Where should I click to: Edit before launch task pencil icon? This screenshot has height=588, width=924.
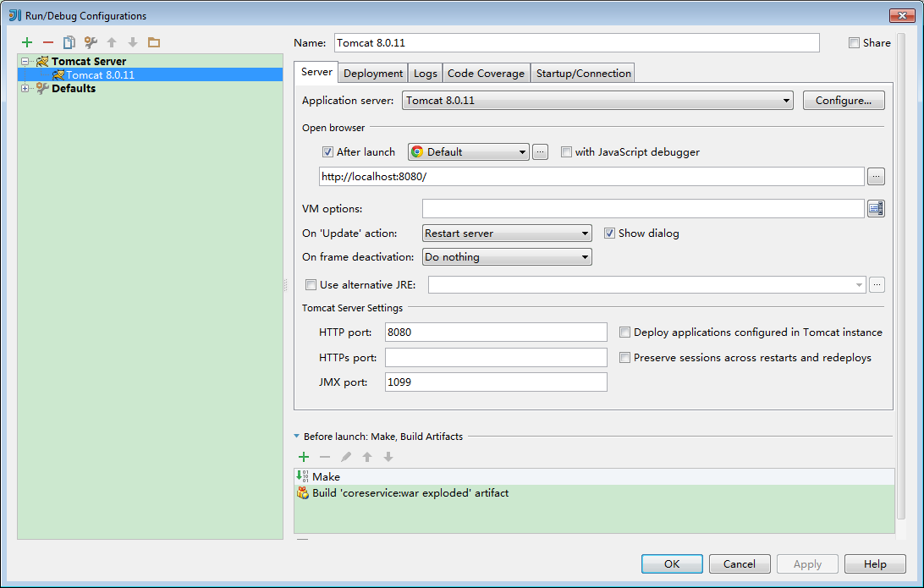tap(346, 457)
